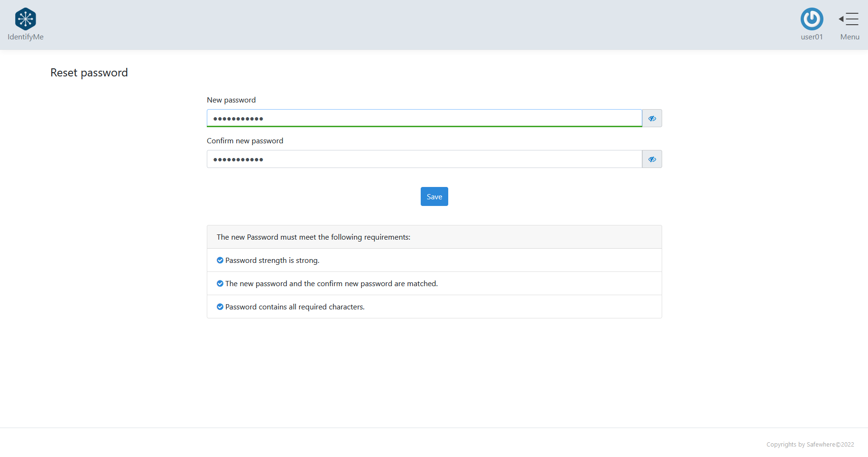This screenshot has height=457, width=868.
Task: Focus the Confirm new password field
Action: [424, 159]
